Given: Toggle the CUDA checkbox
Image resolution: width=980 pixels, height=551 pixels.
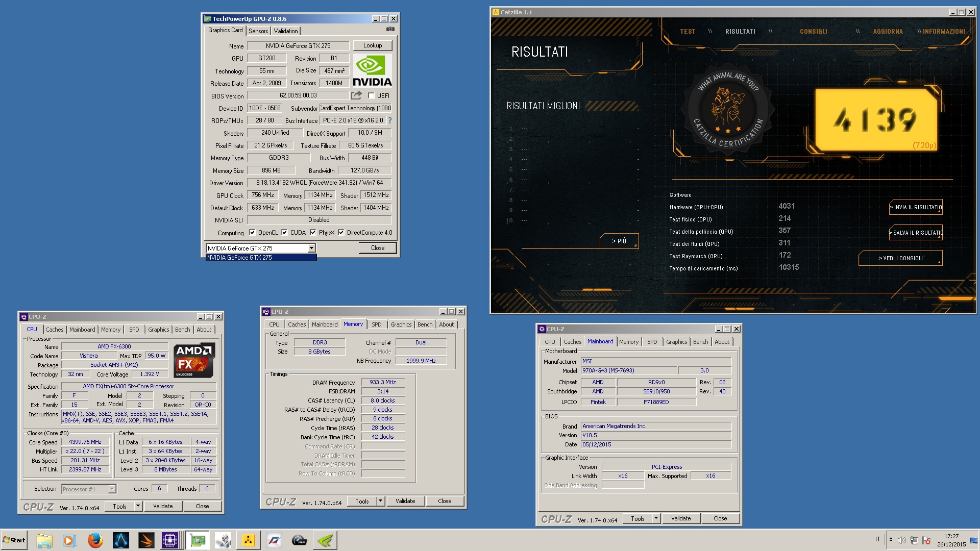Looking at the screenshot, I should click(x=284, y=233).
